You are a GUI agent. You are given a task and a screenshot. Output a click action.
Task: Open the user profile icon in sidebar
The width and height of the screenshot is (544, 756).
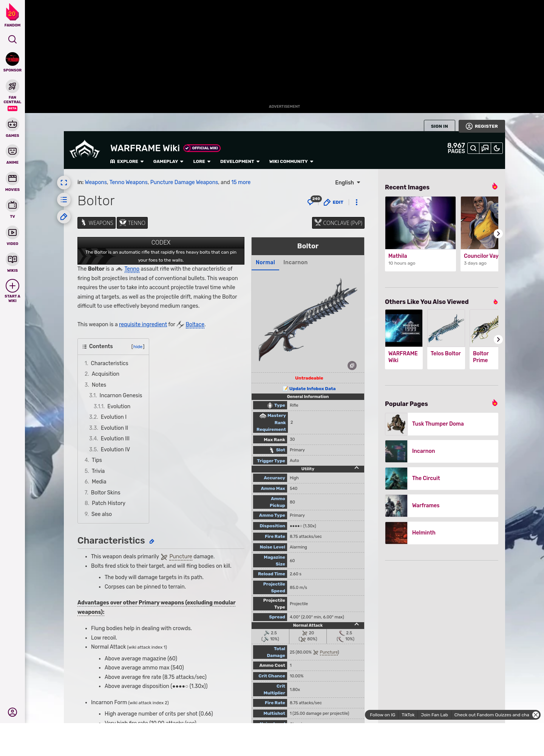point(12,712)
